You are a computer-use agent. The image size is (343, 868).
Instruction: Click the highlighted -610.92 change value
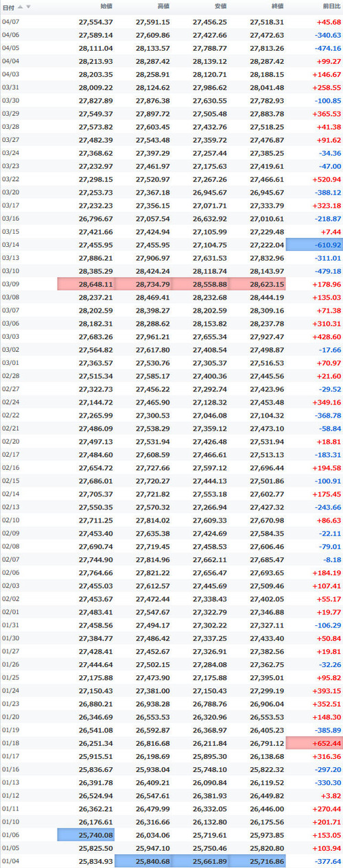pos(314,243)
